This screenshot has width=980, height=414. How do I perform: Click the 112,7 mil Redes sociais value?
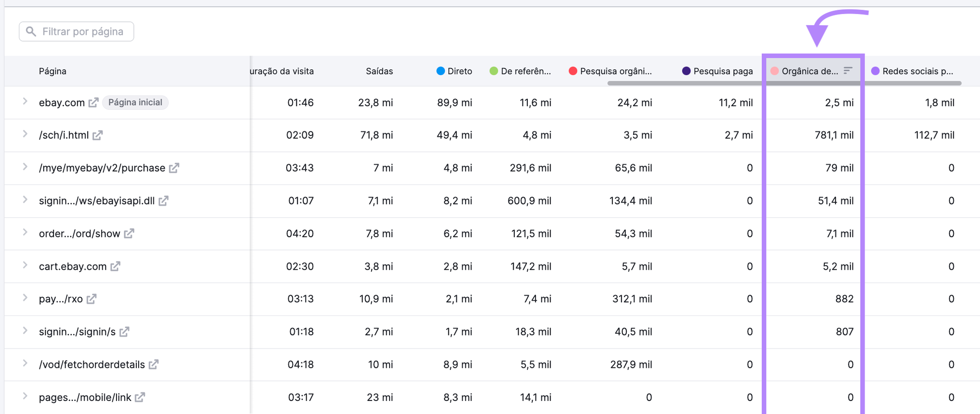coord(934,135)
